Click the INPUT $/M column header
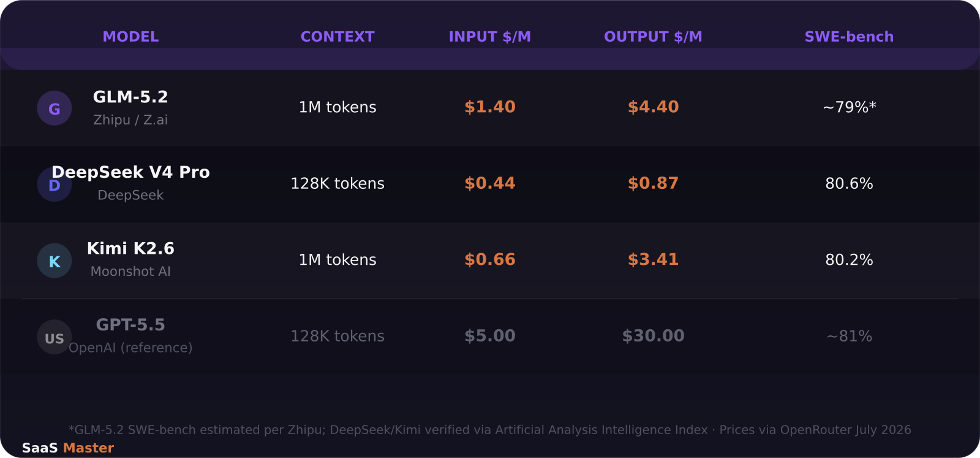Screen dimensions: 980x458 point(490,37)
